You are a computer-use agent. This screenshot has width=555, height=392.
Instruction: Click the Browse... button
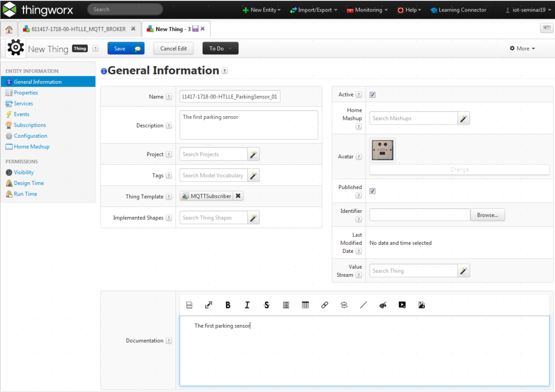[487, 215]
